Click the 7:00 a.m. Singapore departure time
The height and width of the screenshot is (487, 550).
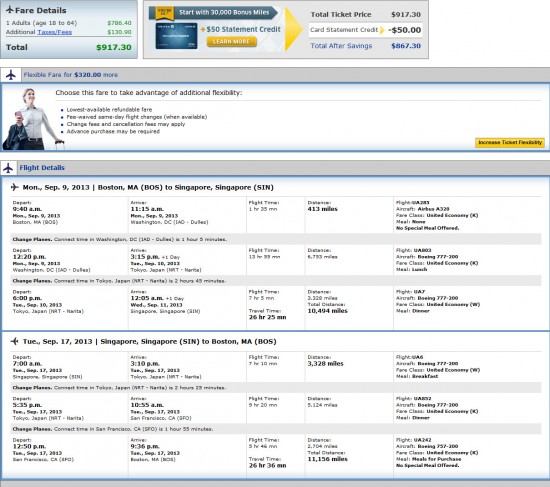pos(27,364)
